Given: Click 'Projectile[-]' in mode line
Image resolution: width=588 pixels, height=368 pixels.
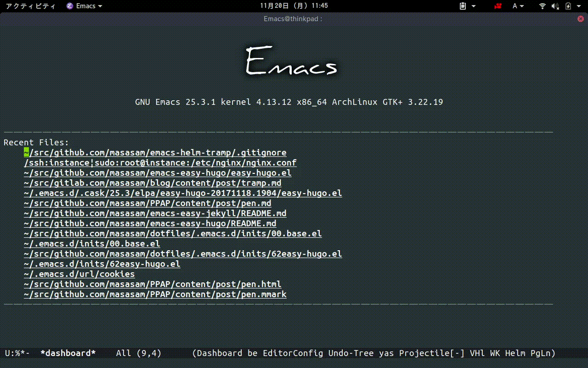Looking at the screenshot, I should pos(432,353).
